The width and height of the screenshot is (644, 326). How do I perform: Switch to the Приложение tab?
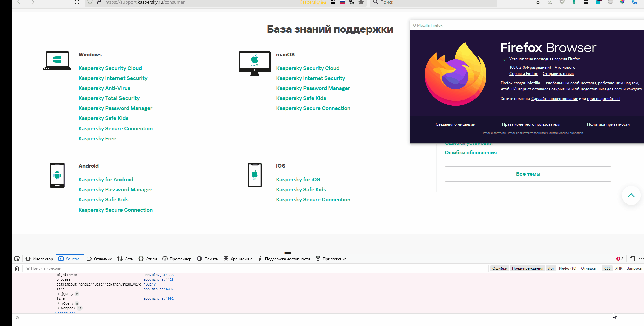[331, 259]
